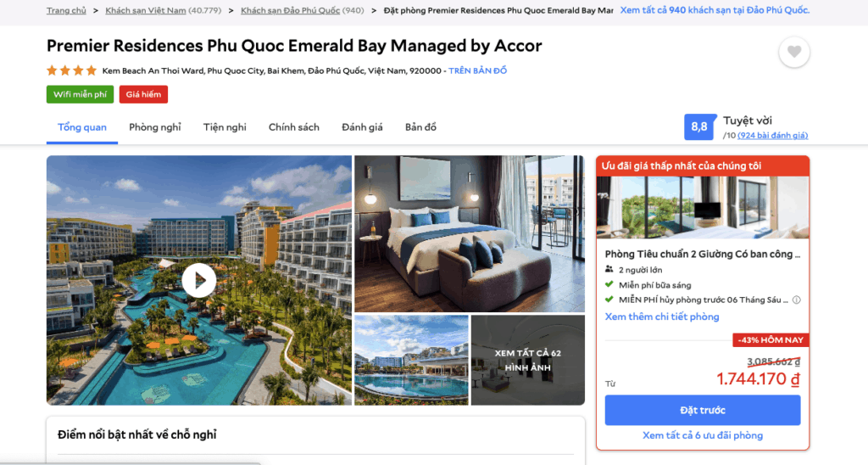Viewport: 868px width, 465px height.
Task: Save hotel with the heart favorite icon
Action: coord(793,52)
